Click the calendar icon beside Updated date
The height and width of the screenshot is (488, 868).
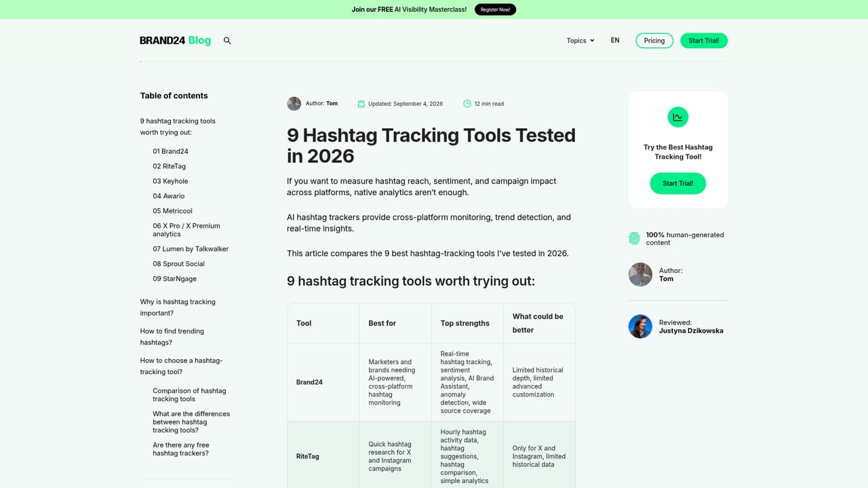tap(361, 104)
